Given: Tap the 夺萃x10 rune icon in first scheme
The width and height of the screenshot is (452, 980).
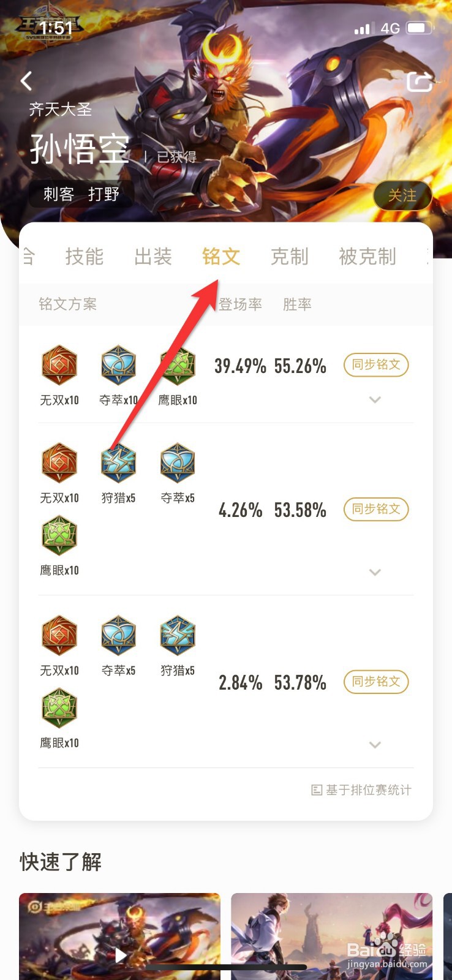Looking at the screenshot, I should tap(118, 364).
